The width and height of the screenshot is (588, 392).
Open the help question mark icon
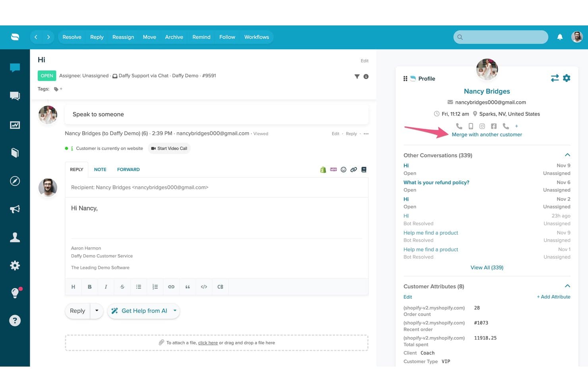point(15,321)
